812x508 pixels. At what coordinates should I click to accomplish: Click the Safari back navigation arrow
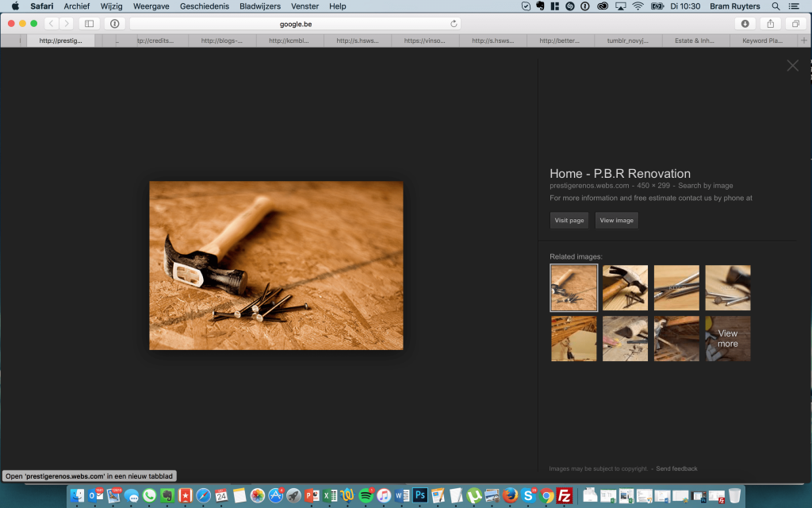pos(52,24)
